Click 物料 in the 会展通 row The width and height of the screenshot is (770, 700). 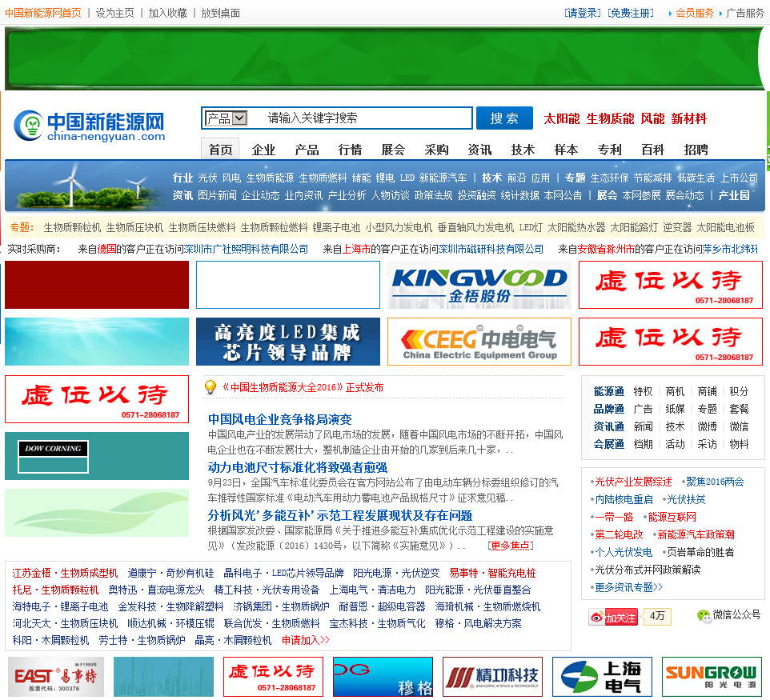click(739, 444)
